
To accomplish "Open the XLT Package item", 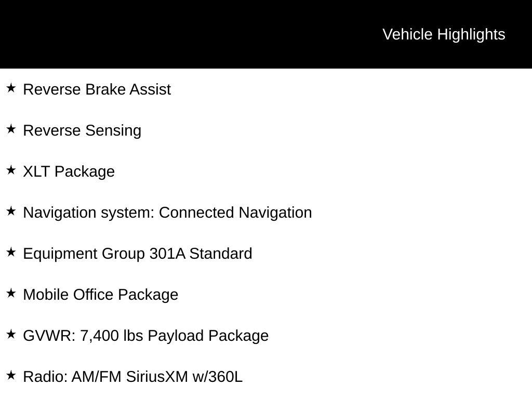I will [x=69, y=171].
